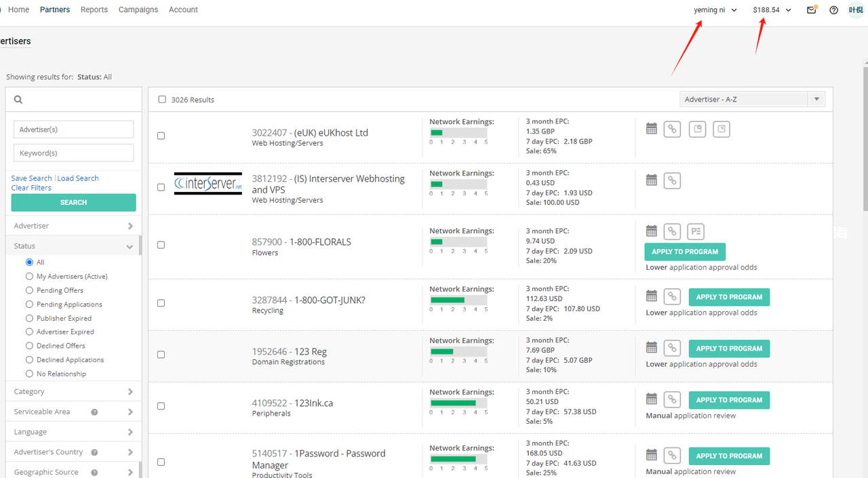The image size is (868, 478).
Task: Open the Reports menu
Action: point(94,9)
